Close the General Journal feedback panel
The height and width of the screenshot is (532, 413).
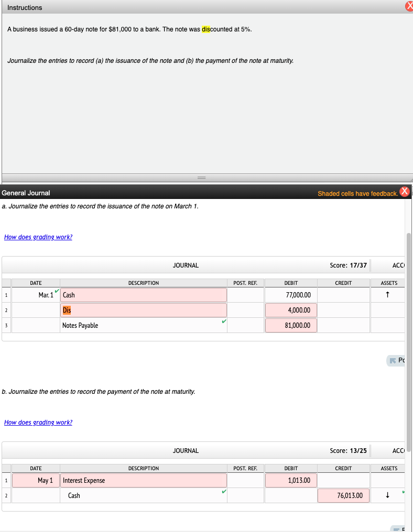click(404, 191)
